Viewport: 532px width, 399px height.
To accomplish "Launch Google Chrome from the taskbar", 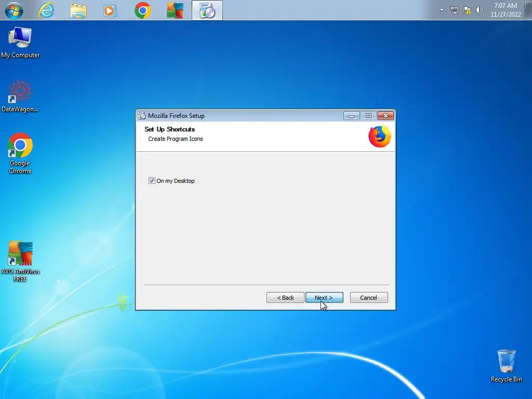I will click(142, 10).
